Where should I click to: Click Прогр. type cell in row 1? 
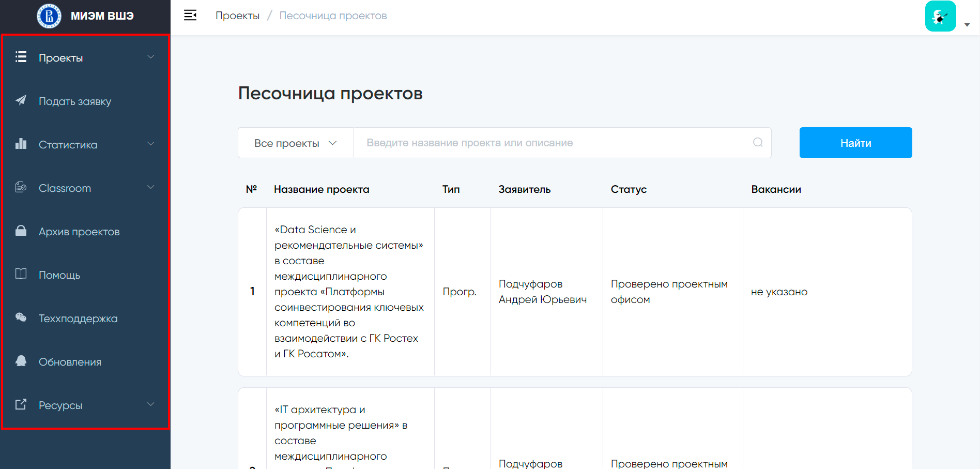(460, 292)
